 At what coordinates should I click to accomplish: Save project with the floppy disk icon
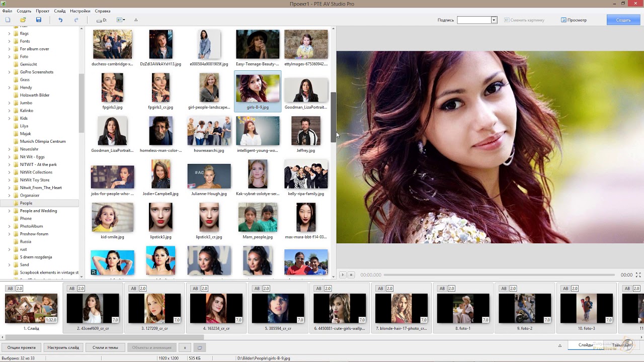click(x=39, y=20)
